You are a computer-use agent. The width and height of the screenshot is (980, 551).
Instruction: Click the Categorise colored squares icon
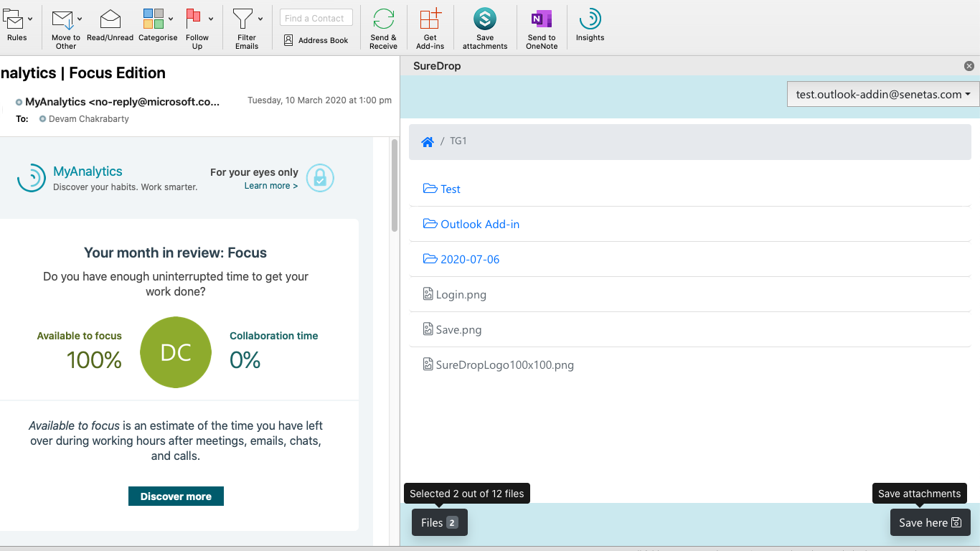point(153,19)
